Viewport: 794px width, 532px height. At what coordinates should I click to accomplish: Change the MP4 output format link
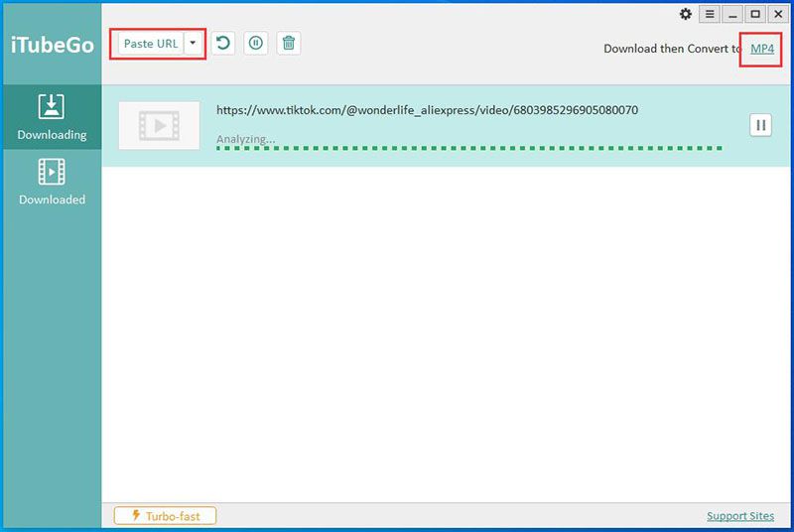point(762,49)
